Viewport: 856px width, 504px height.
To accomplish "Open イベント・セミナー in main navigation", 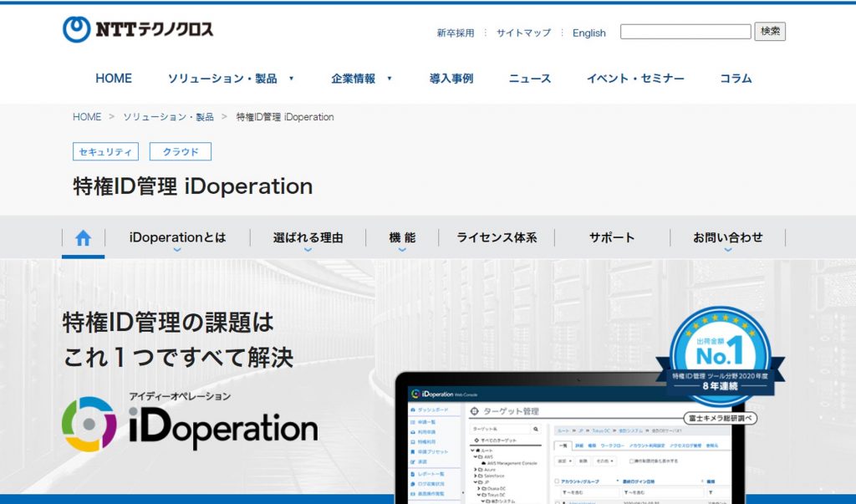I will [635, 79].
